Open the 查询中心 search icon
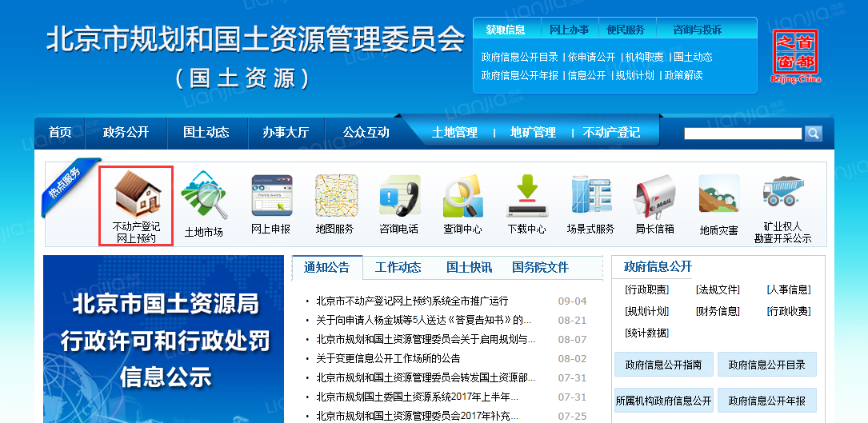868x423 pixels. [463, 195]
